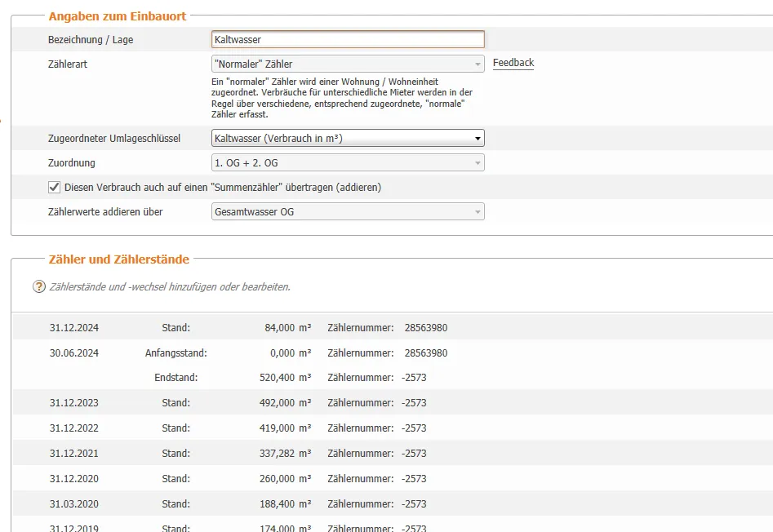Click the help question mark icon
This screenshot has height=532, width=773.
[38, 286]
